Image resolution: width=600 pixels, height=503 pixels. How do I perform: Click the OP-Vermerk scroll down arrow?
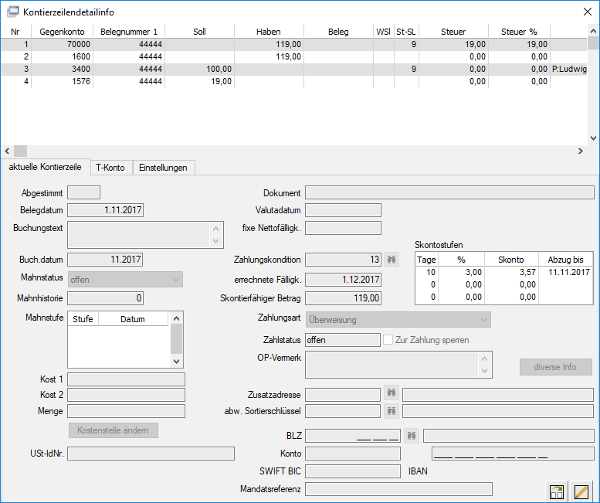[484, 371]
